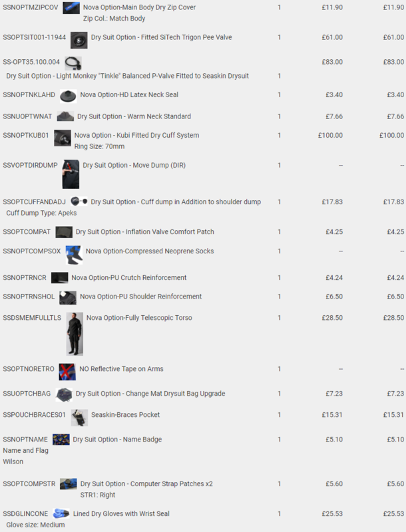406x532 pixels.
Task: Open Nova Option-PU Shoulder Reinforcement link
Action: [x=141, y=296]
